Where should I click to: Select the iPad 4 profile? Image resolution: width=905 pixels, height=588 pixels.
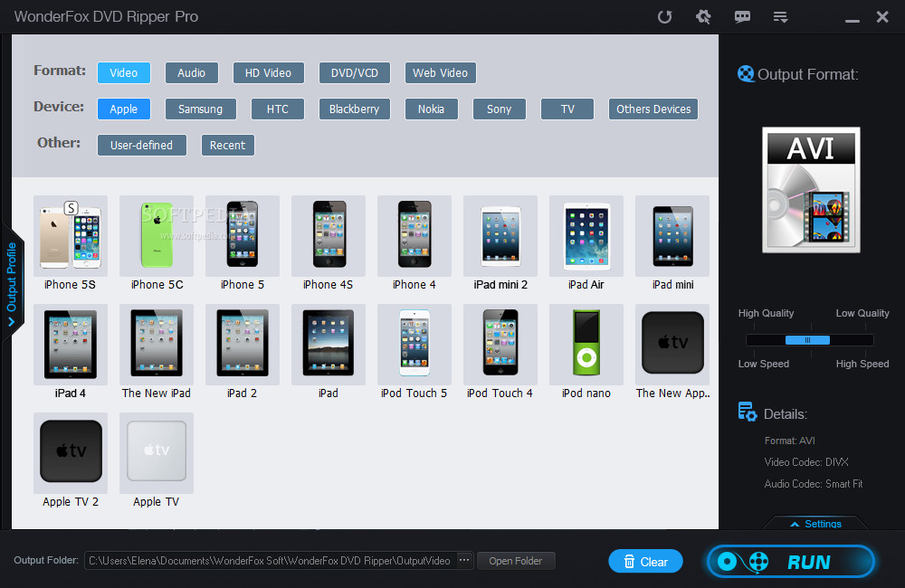tap(71, 344)
